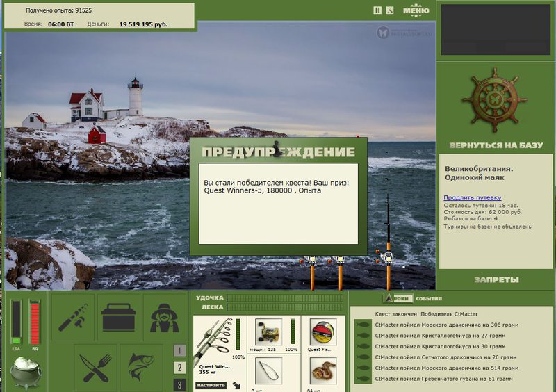Select rod slot number 2
The height and width of the screenshot is (392, 556).
[x=179, y=368]
